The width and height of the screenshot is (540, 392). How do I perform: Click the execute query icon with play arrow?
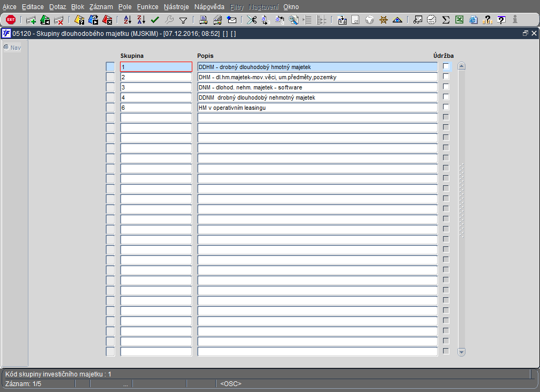[93, 20]
